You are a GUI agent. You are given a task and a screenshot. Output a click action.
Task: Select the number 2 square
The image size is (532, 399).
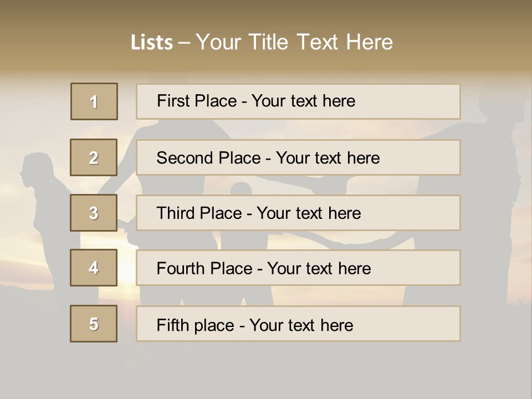click(x=94, y=157)
